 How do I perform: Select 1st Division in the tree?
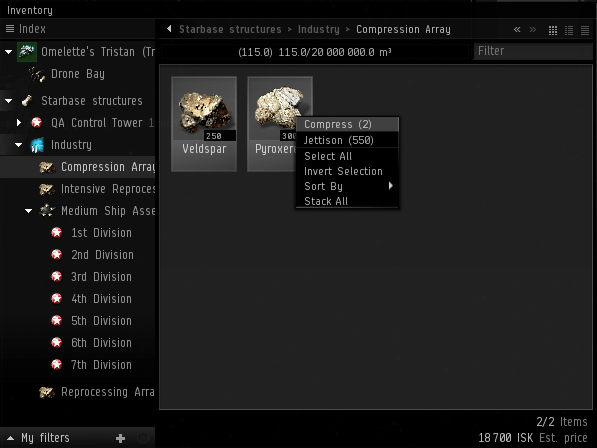[x=78, y=233]
